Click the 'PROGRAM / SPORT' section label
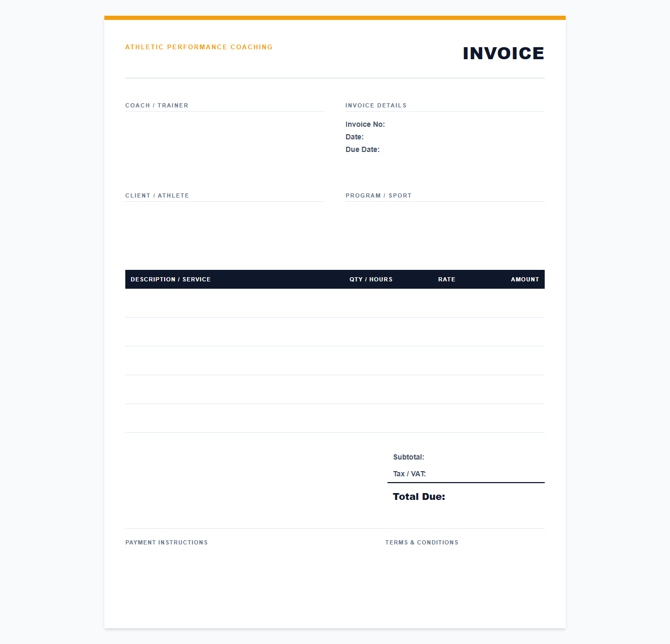The height and width of the screenshot is (644, 670). (379, 195)
